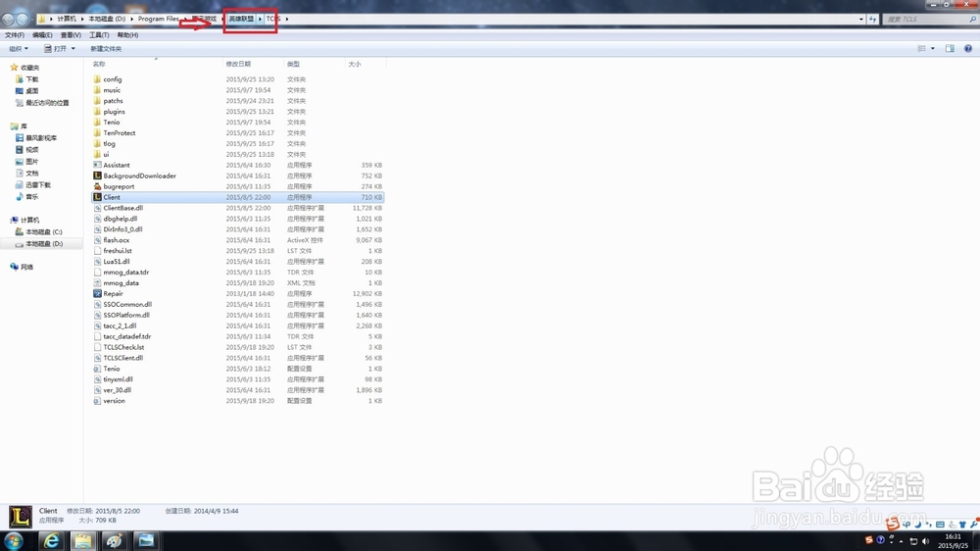
Task: Click the volume icon in system tray
Action: [925, 541]
